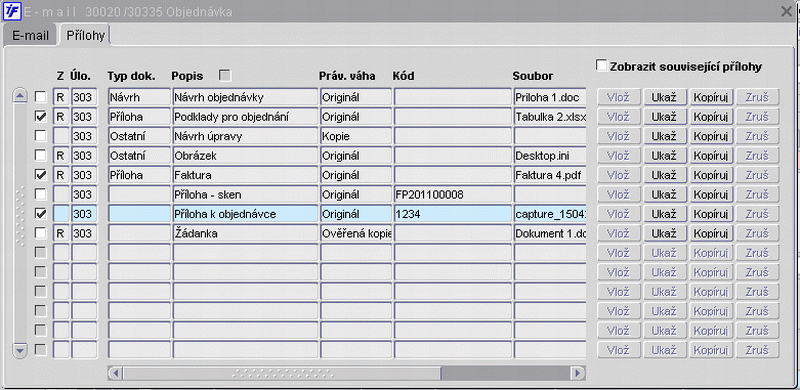Click the Práv. váha field Kopie
Image resolution: width=800 pixels, height=390 pixels.
[x=356, y=136]
